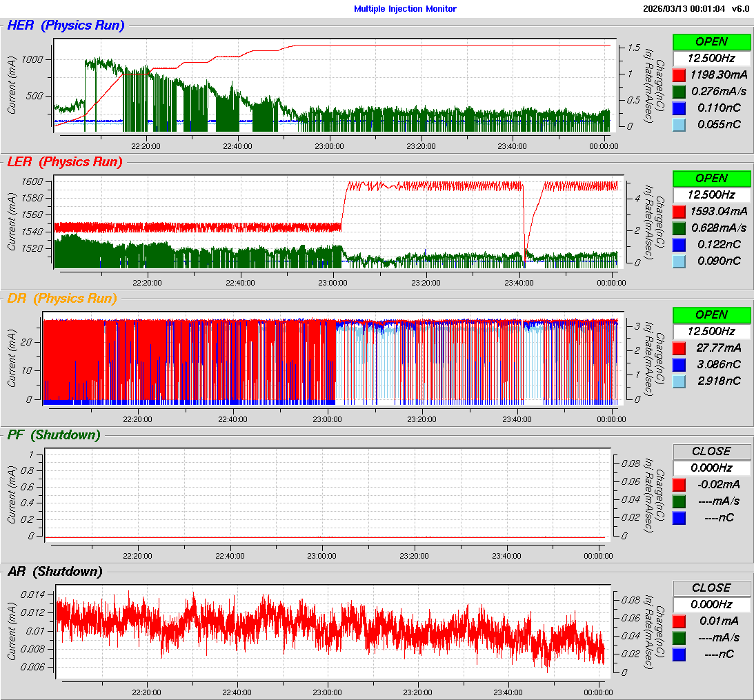This screenshot has height=700, width=754.
Task: Click the LER 1593.04mA current readout
Action: 718,211
